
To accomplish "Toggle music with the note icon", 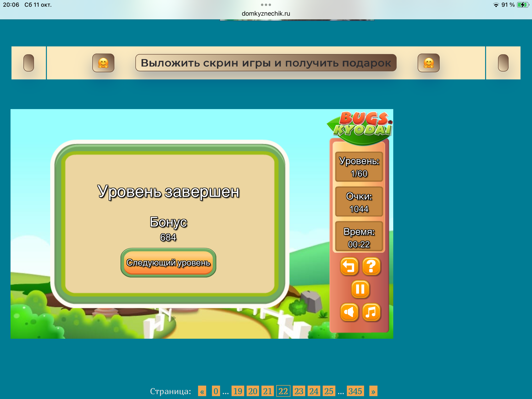I will point(371,312).
